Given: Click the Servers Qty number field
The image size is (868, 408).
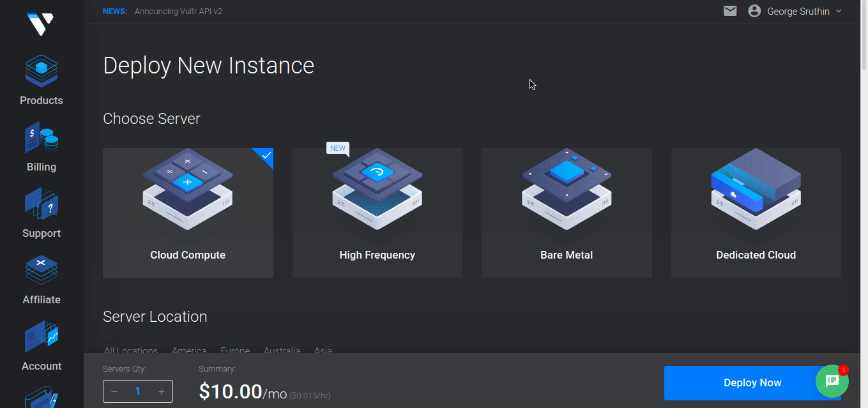Looking at the screenshot, I should tap(137, 391).
